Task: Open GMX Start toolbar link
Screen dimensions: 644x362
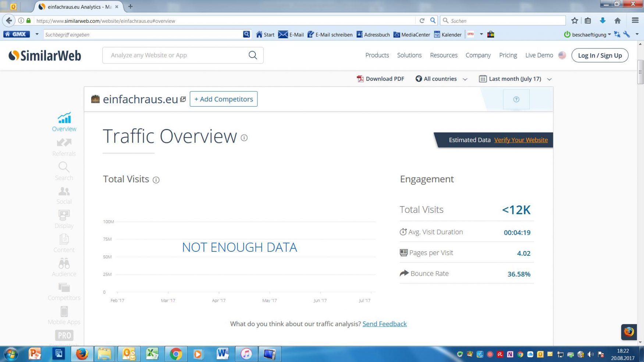Action: (265, 35)
